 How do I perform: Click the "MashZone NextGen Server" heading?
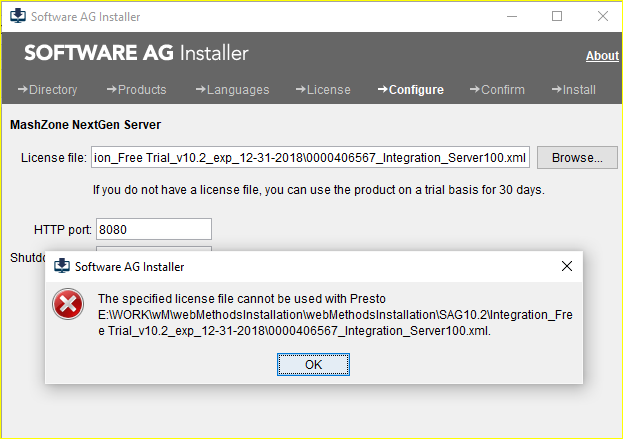(85, 125)
